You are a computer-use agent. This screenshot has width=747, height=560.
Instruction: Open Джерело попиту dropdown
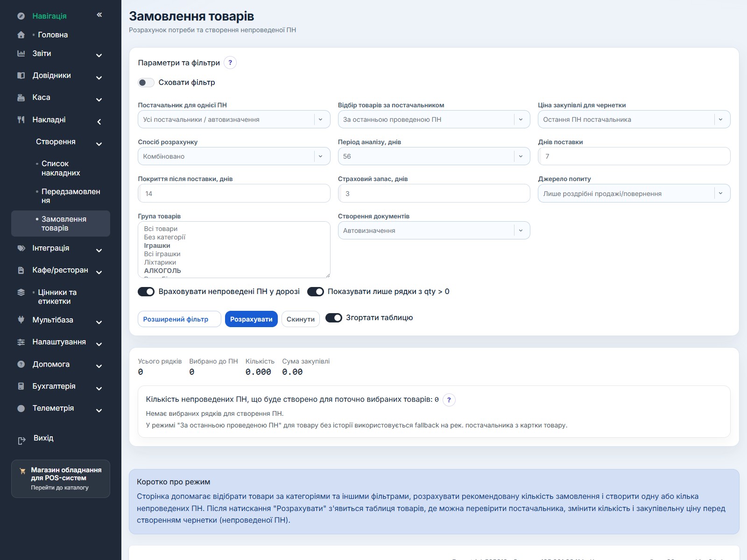click(634, 193)
